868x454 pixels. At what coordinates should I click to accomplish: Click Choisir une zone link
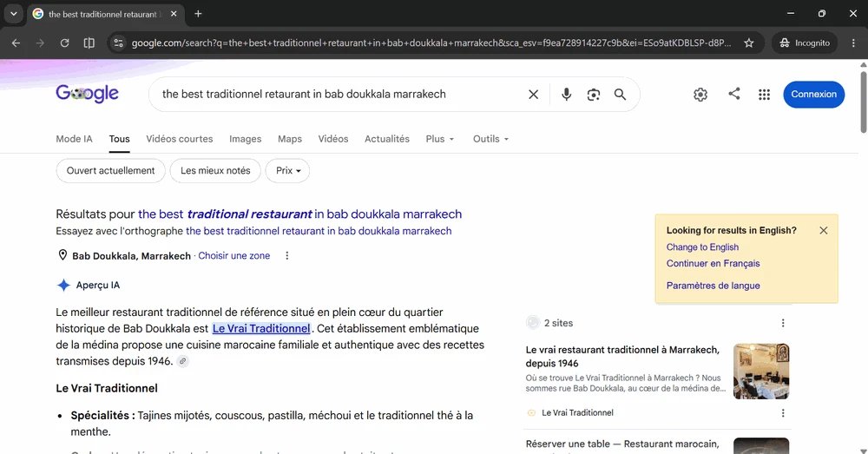[x=234, y=256]
